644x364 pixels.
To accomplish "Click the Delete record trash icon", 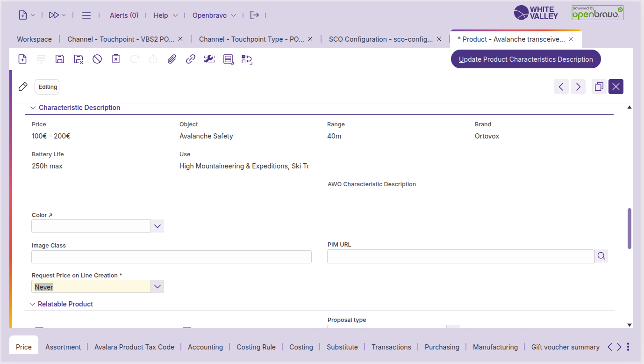I will (116, 59).
